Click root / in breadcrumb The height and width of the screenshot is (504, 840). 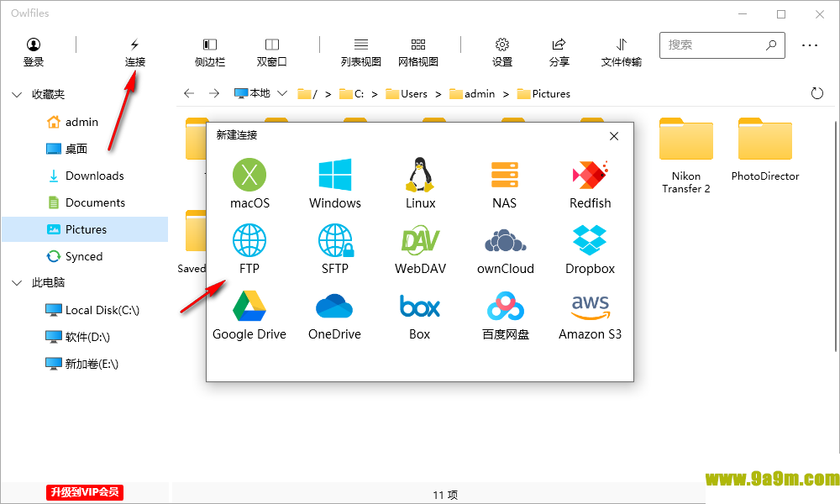[307, 94]
